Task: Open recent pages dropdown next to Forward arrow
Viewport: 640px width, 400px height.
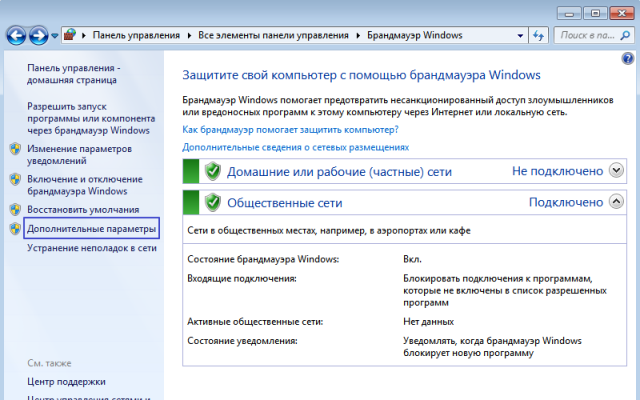Action: tap(55, 36)
